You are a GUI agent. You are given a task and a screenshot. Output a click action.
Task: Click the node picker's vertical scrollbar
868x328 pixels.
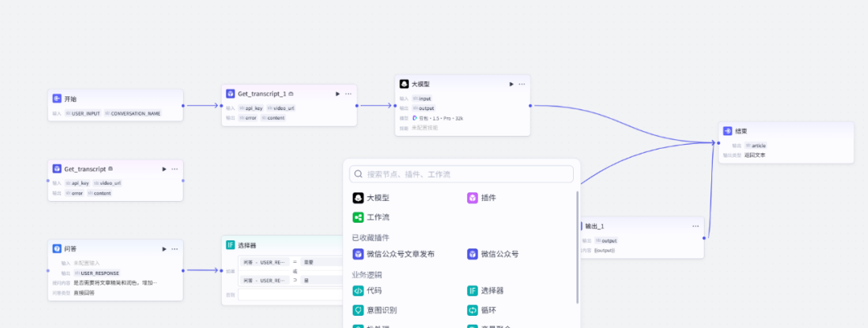coord(578,249)
